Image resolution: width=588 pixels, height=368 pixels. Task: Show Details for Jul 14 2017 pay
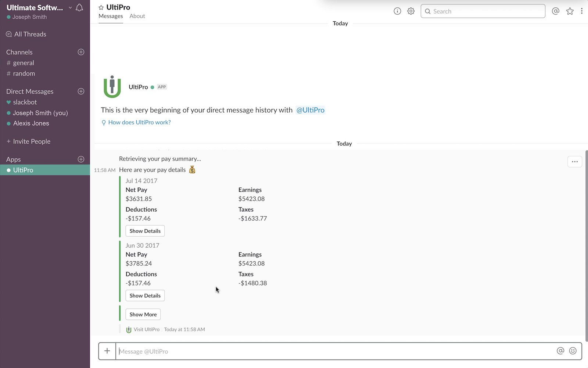pos(145,231)
